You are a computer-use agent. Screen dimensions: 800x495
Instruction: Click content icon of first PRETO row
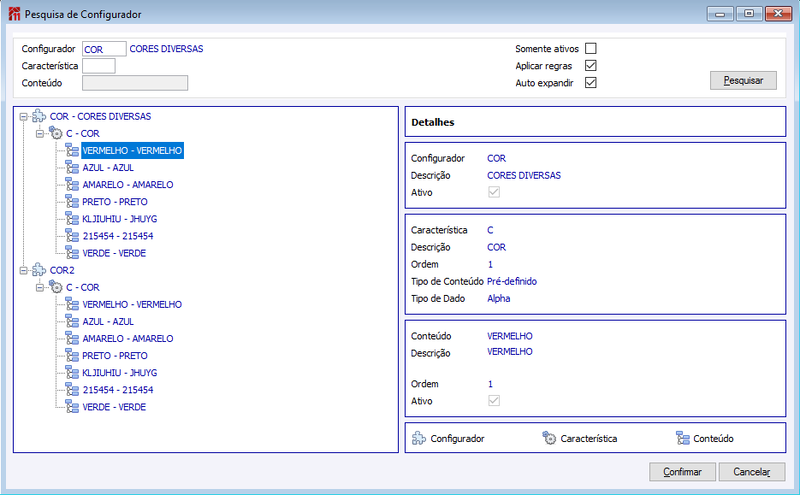pyautogui.click(x=72, y=202)
